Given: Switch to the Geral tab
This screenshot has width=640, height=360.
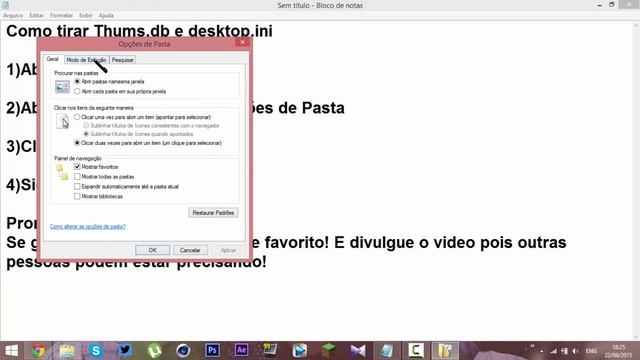Looking at the screenshot, I should [x=53, y=59].
